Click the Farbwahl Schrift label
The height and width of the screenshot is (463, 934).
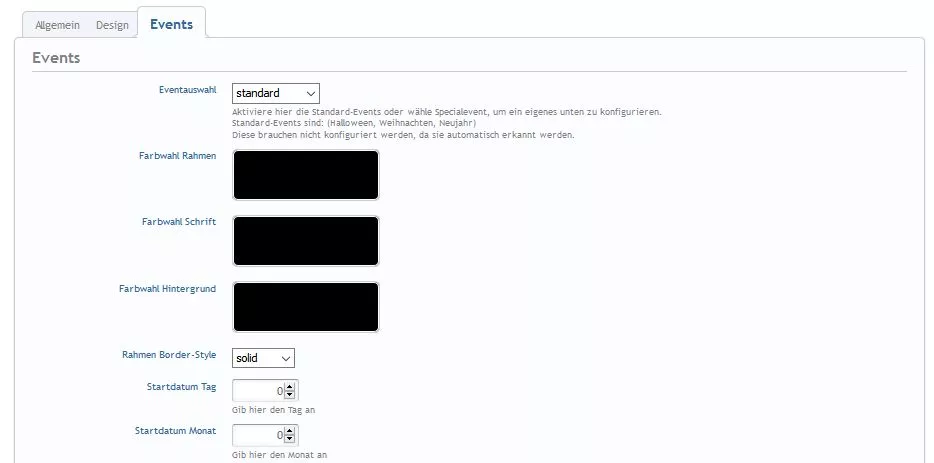(179, 222)
